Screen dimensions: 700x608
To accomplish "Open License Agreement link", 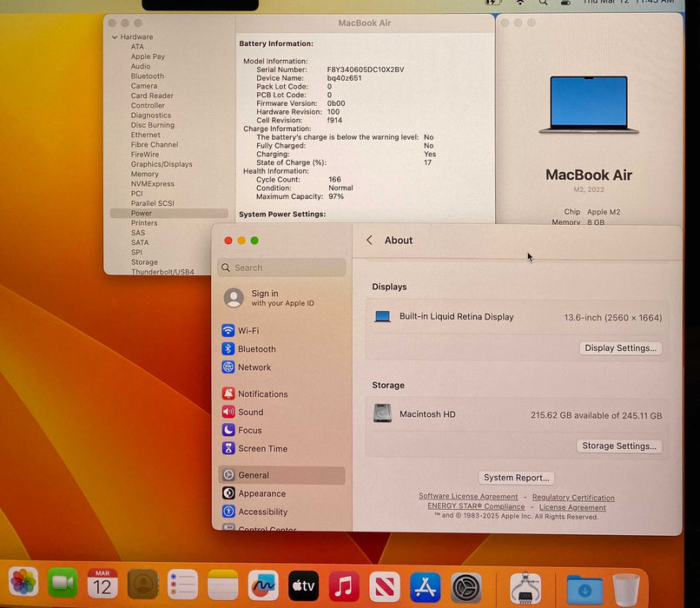I will [572, 507].
